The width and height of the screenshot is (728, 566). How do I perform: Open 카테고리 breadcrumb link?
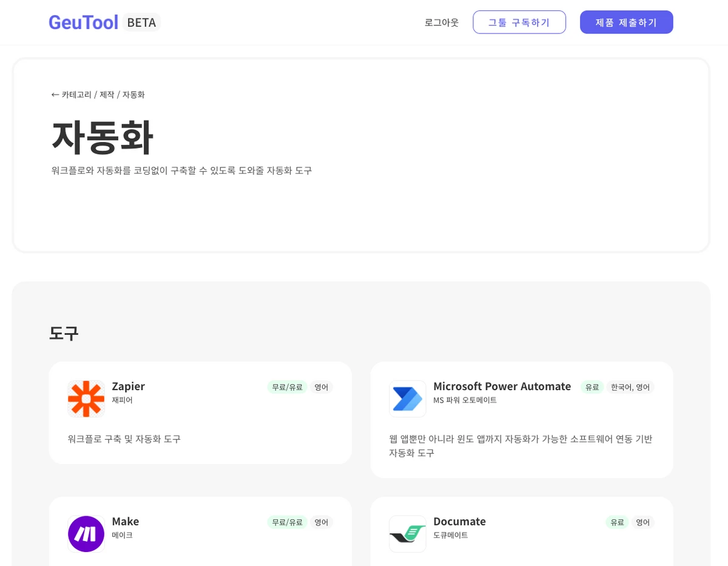click(76, 95)
